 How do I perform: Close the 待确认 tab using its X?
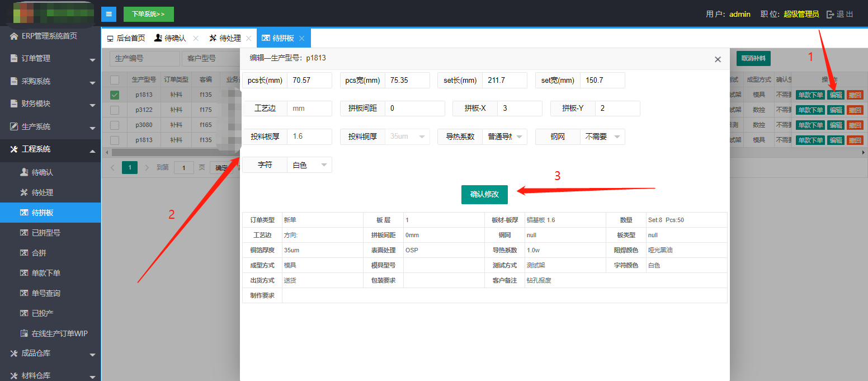(196, 39)
